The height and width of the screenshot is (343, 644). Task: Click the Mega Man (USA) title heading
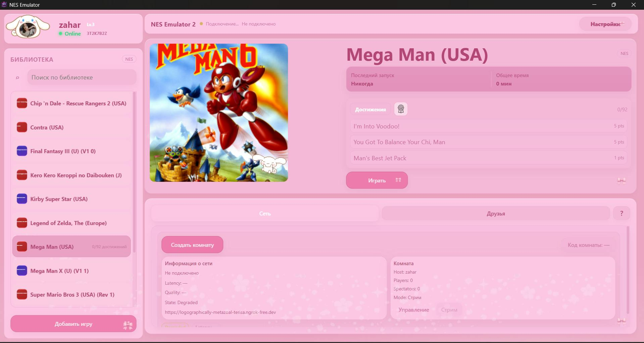417,55
